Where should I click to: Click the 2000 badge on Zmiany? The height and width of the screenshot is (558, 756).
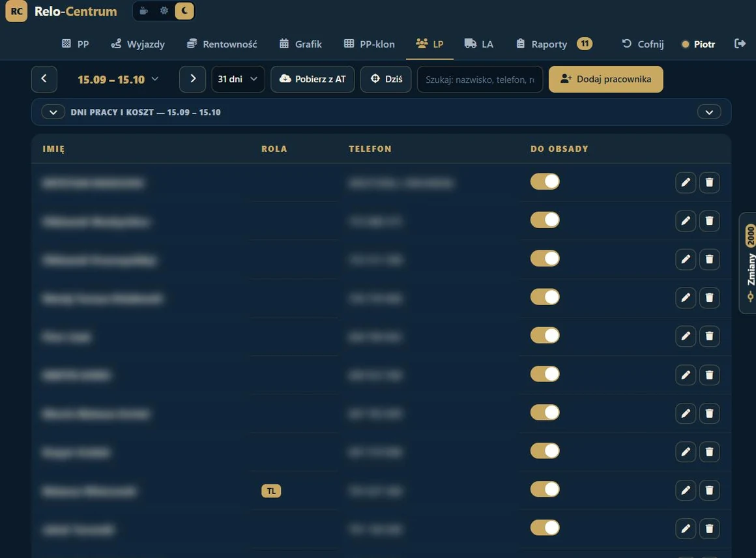750,237
